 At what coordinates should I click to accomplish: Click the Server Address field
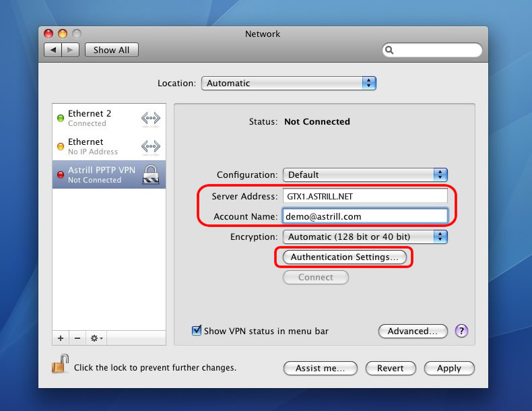pos(365,196)
